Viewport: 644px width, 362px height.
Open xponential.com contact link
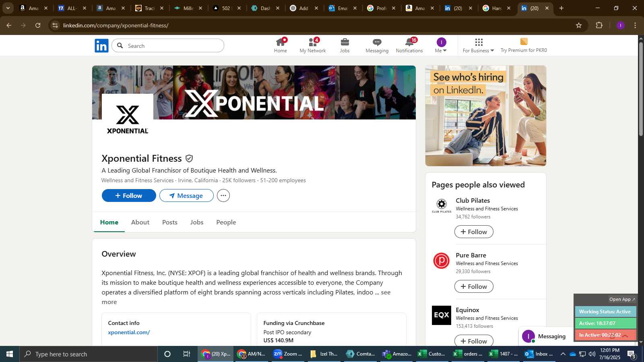pos(129,332)
